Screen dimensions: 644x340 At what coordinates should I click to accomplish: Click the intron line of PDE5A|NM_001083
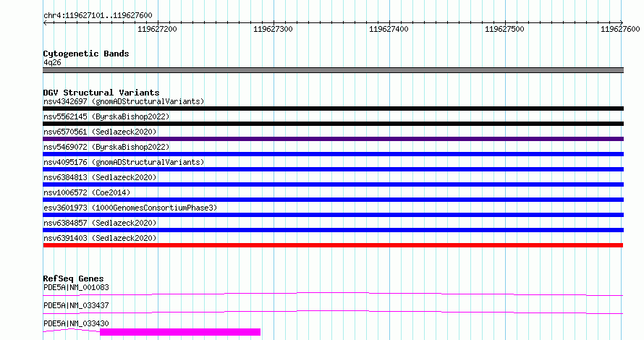(333, 294)
